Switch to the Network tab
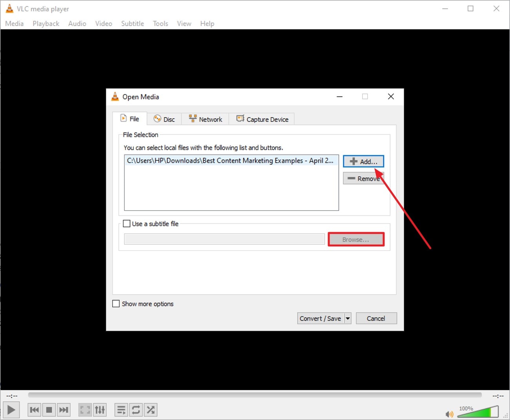The image size is (510, 420). 205,119
